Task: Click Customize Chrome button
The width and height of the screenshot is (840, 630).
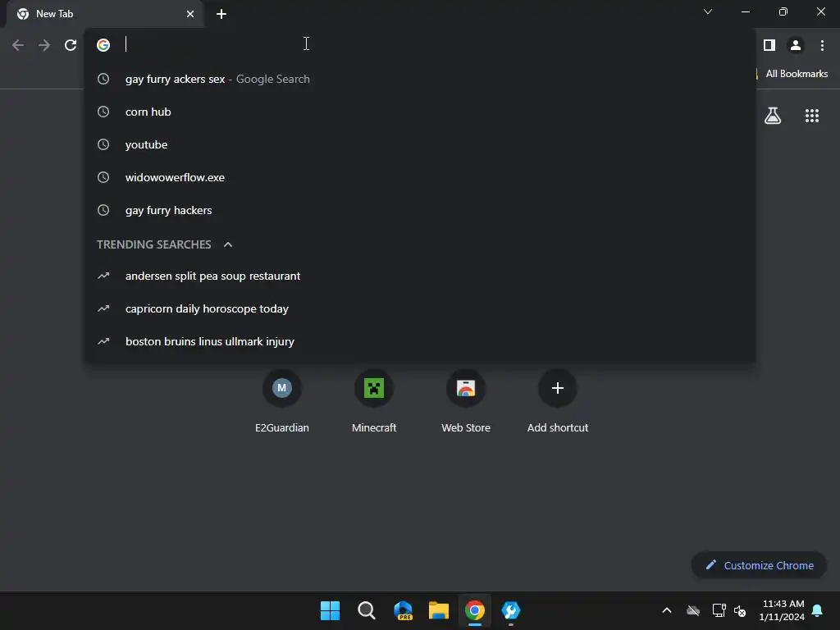Action: (759, 565)
